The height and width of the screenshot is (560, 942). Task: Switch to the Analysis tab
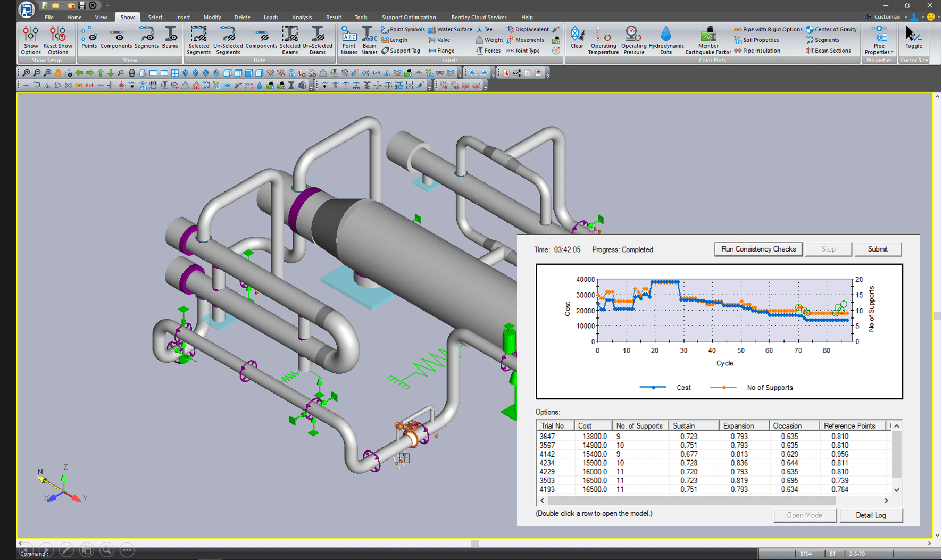[x=302, y=17]
